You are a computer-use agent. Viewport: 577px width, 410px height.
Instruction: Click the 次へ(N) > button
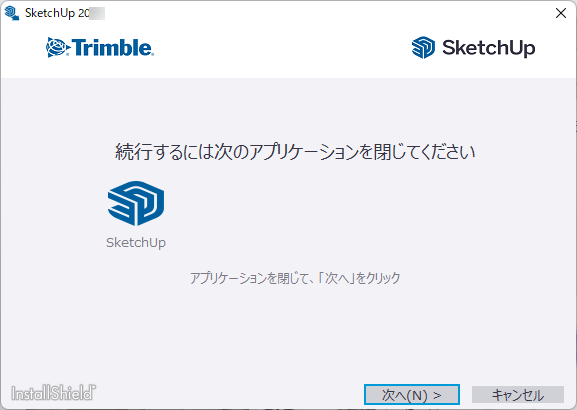412,395
